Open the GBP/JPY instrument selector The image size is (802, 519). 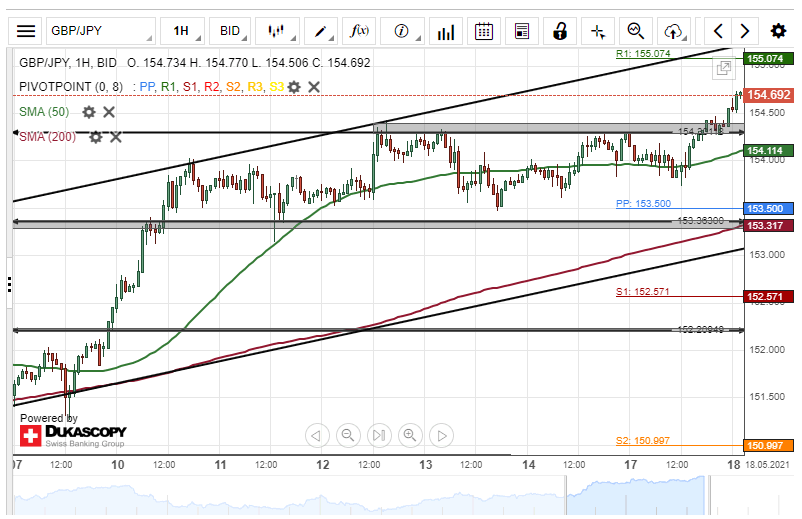pos(100,30)
